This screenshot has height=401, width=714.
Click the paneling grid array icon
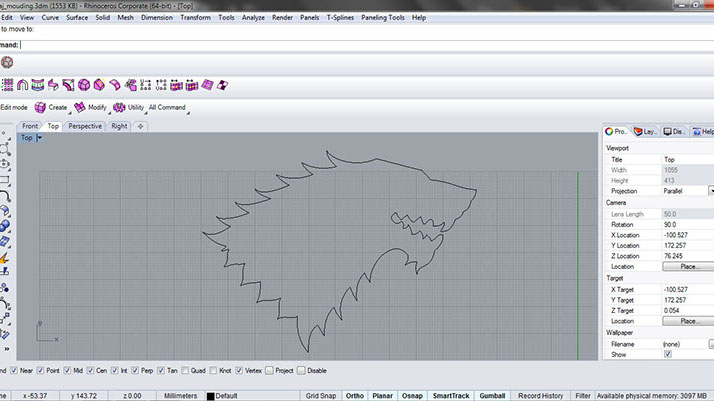(x=7, y=85)
